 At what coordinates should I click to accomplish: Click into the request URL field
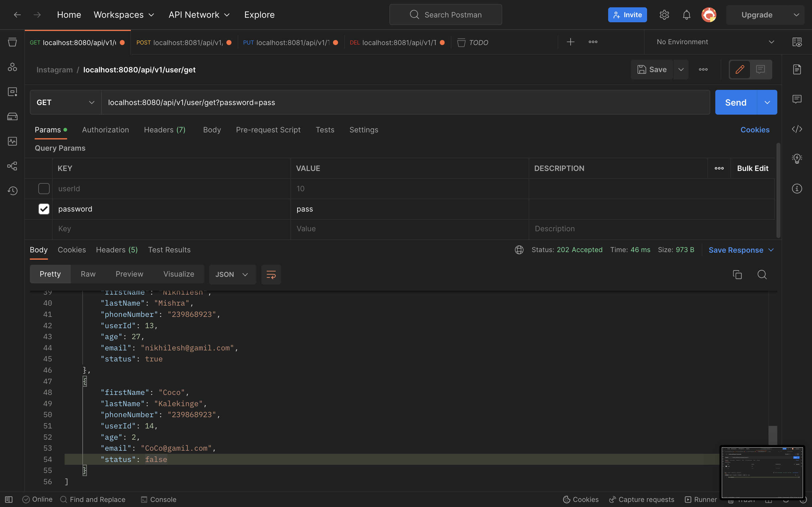point(403,102)
